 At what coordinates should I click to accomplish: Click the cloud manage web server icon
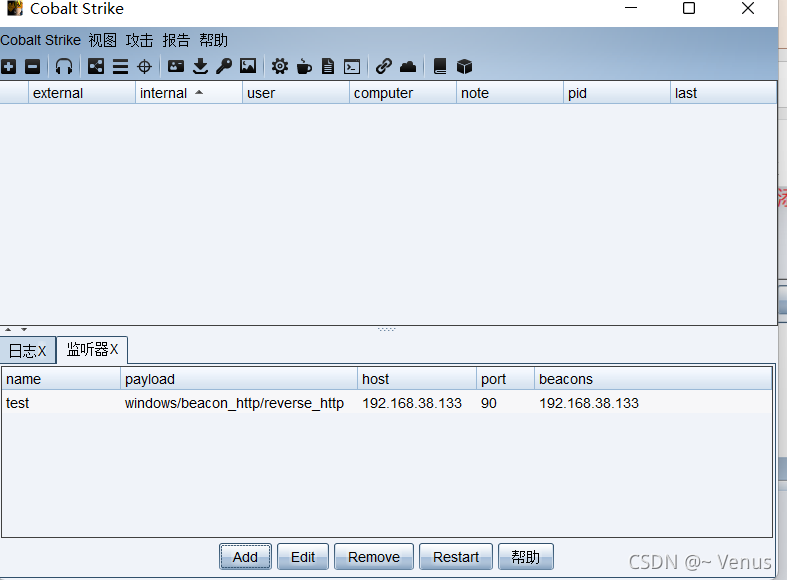tap(408, 66)
